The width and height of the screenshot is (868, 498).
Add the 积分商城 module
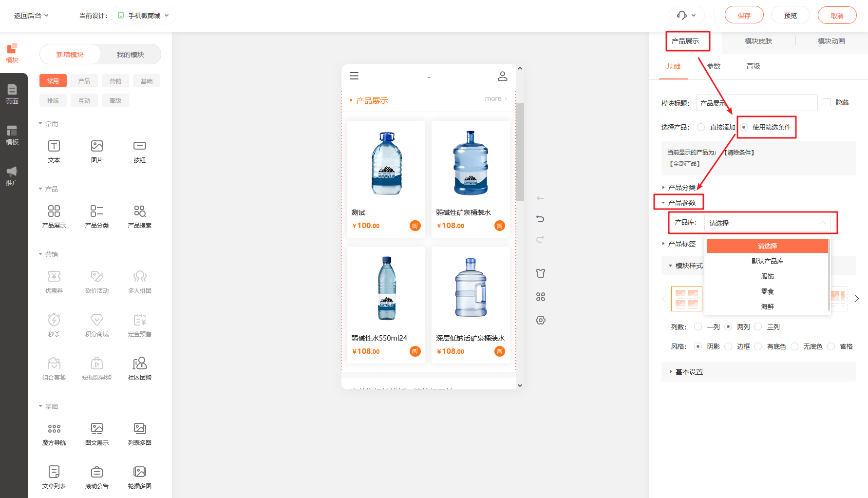pos(97,325)
